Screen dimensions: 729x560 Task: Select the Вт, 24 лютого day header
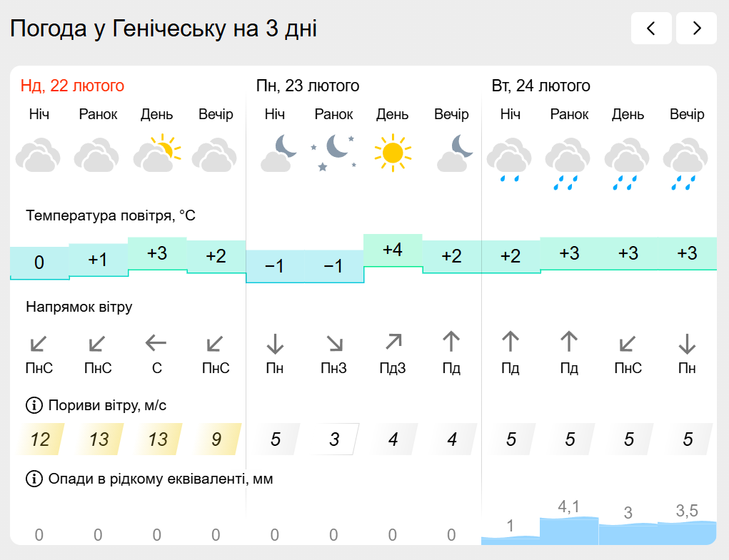pyautogui.click(x=541, y=86)
